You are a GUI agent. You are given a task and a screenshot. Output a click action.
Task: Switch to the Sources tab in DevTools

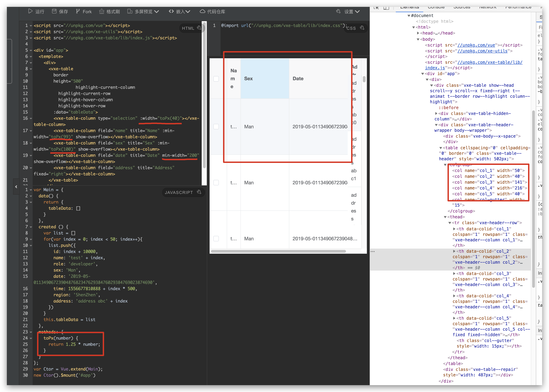[x=462, y=8]
